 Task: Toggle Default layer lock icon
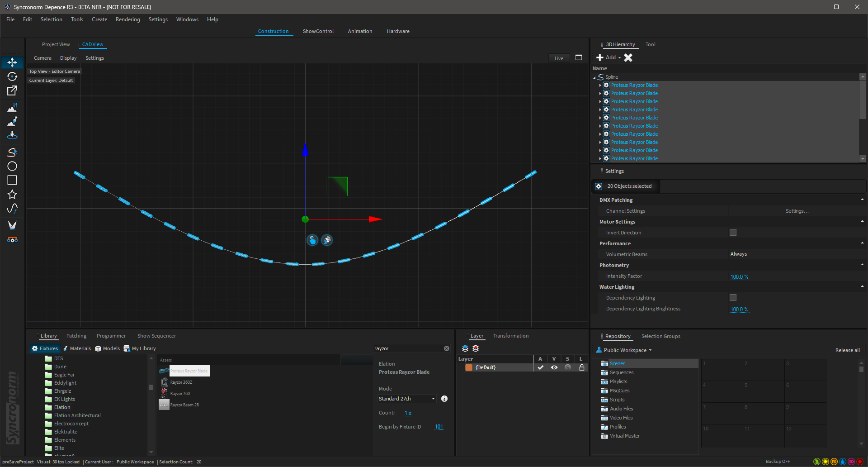click(582, 367)
